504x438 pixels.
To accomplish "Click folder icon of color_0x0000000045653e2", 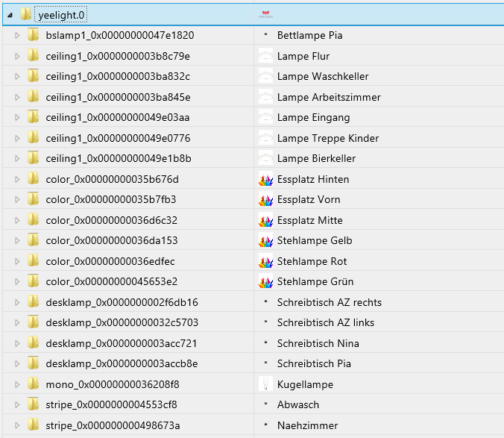I will (x=33, y=281).
